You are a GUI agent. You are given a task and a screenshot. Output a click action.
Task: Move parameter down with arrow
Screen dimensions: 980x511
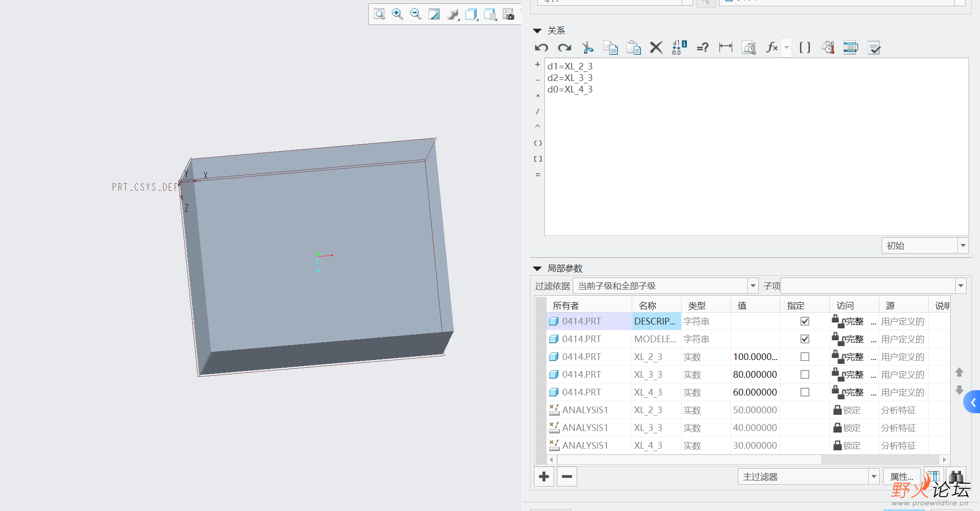tap(959, 390)
